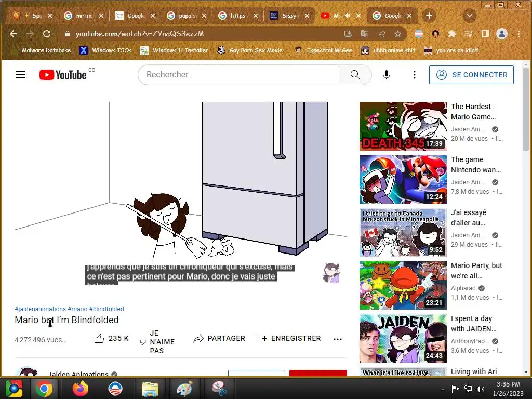
Task: Switch to the 'https' tab
Action: click(238, 16)
